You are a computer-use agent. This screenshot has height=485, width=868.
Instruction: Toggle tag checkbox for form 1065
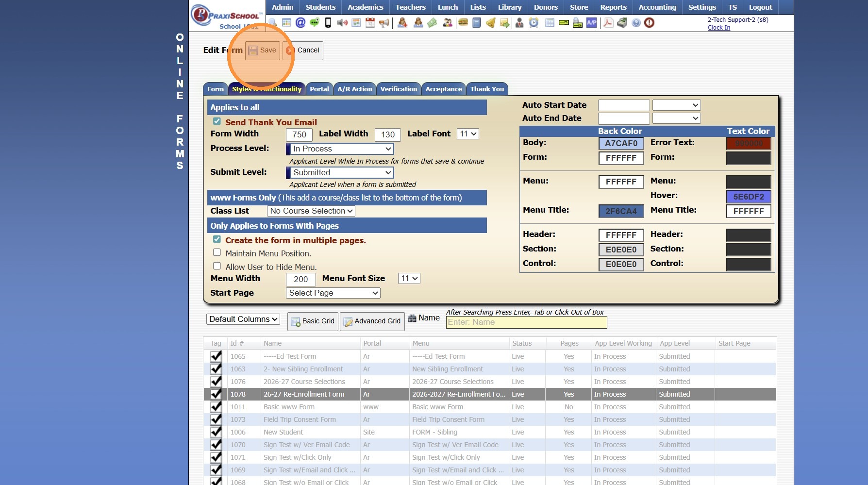[216, 356]
